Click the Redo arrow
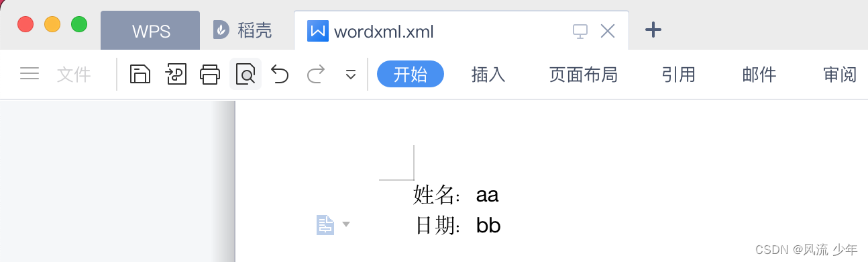The width and height of the screenshot is (868, 262). [x=316, y=75]
